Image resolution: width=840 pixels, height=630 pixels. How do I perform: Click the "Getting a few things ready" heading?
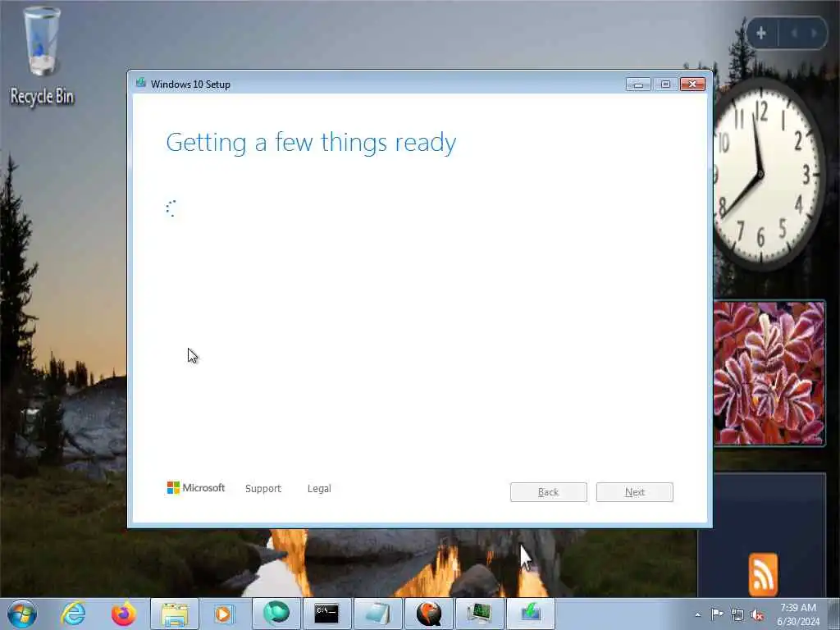click(311, 143)
